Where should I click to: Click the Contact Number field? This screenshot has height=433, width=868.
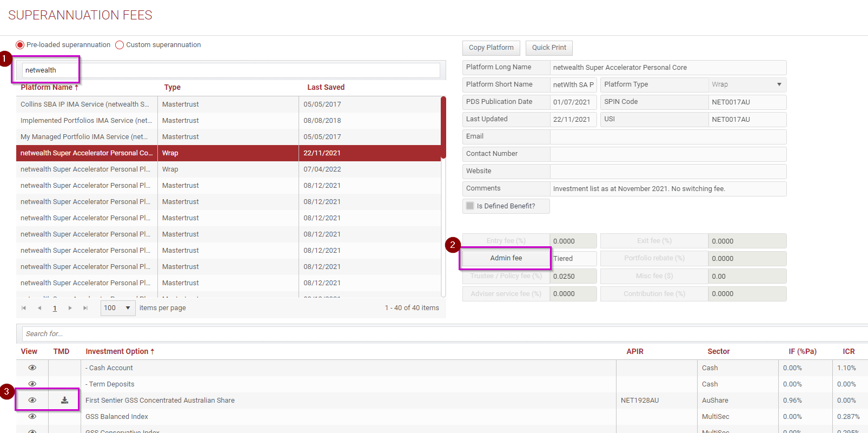click(668, 154)
